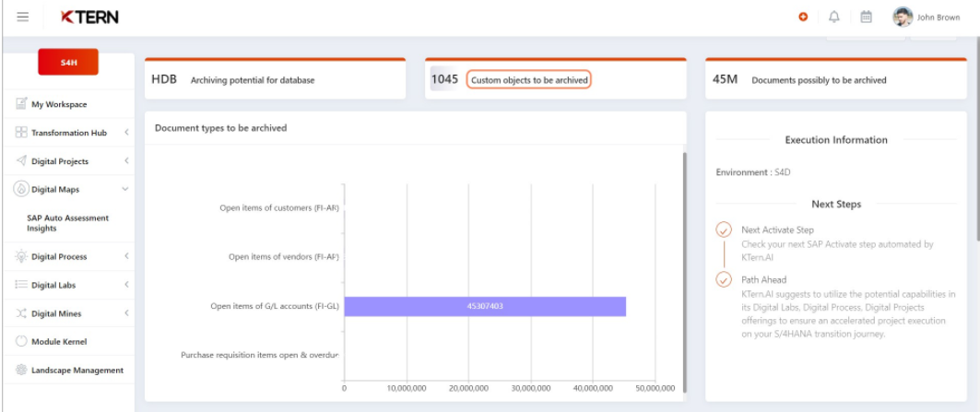
Task: Click the Next Steps heading
Action: tap(836, 205)
